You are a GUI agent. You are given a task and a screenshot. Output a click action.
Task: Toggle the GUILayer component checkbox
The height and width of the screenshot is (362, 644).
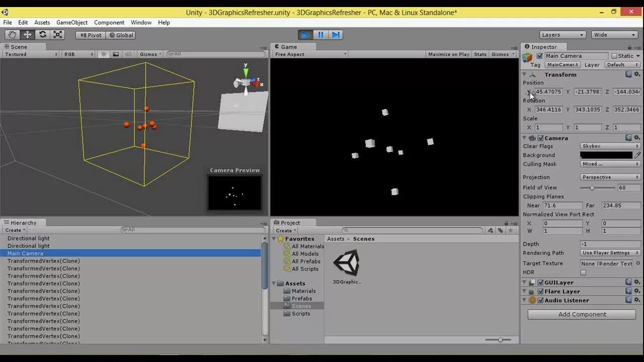click(540, 283)
